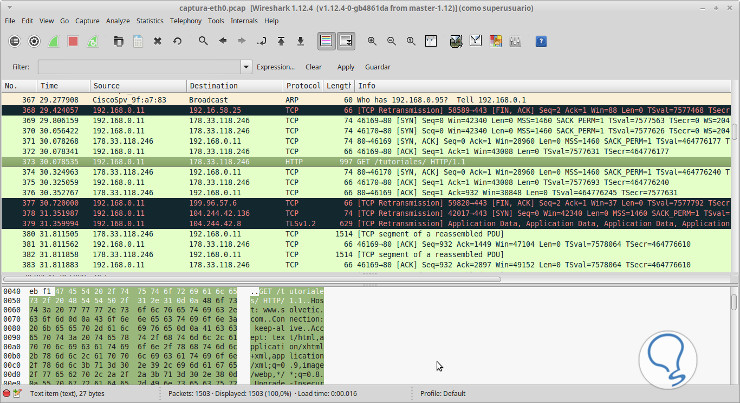Save this capture file icon
Viewport: 740px width, 403px height.
click(x=138, y=42)
